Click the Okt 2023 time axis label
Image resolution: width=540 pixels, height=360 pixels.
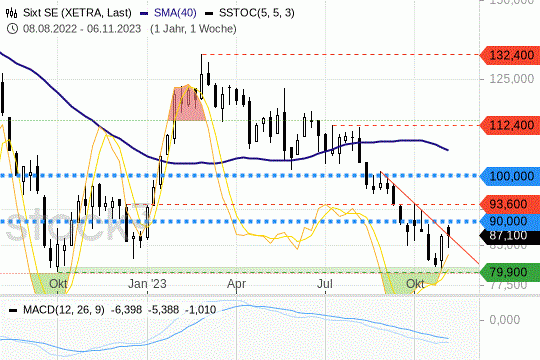(x=415, y=284)
